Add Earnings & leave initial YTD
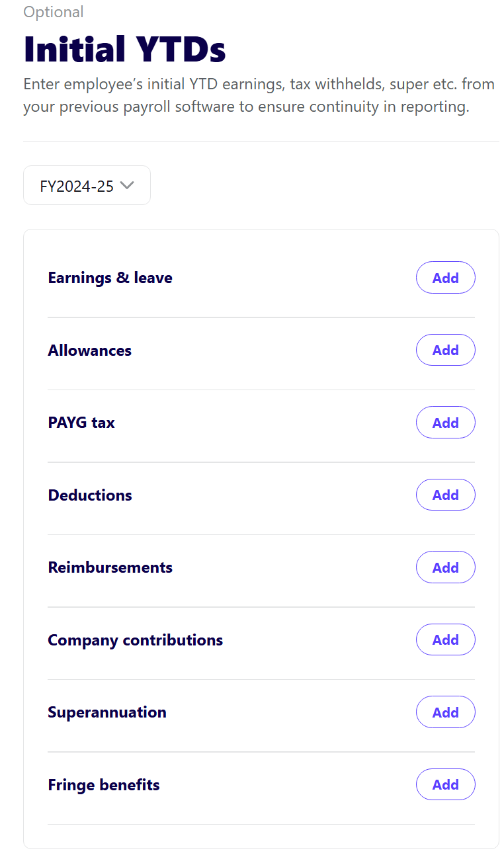This screenshot has height=867, width=504. click(x=445, y=278)
